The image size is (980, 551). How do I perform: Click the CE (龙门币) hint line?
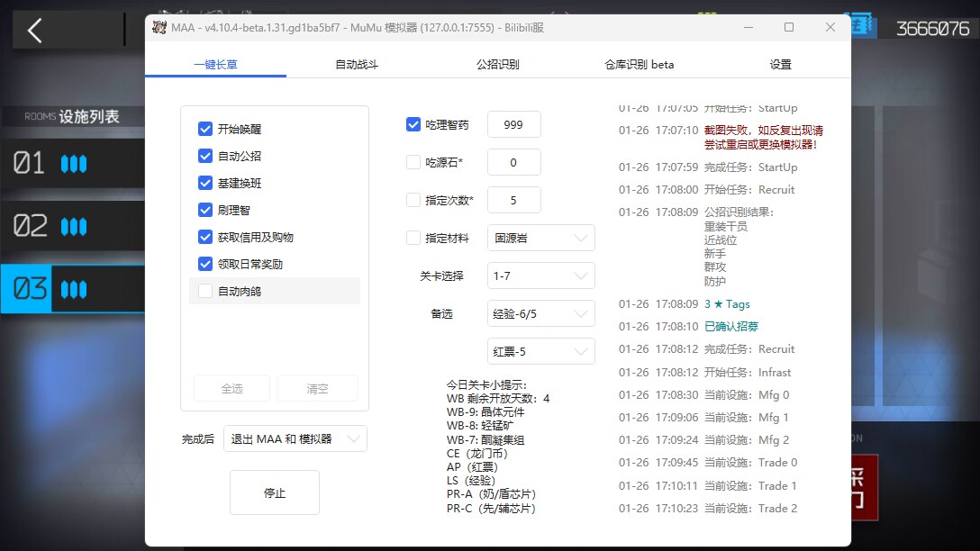[477, 453]
